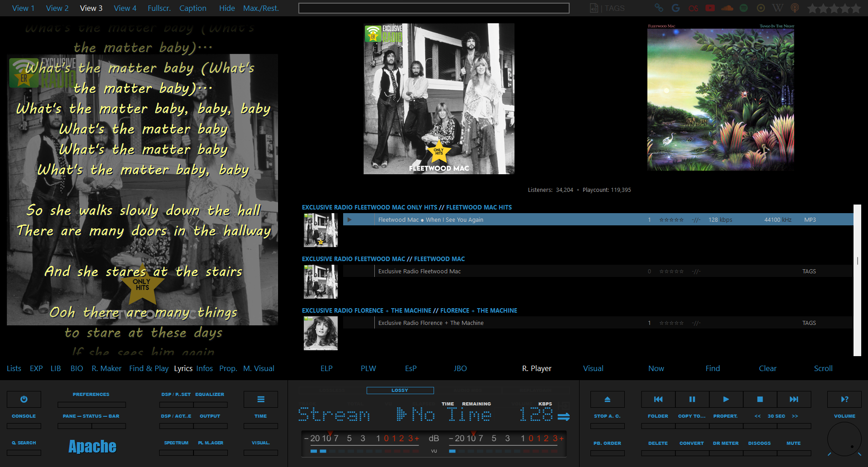Image resolution: width=868 pixels, height=467 pixels.
Task: Click the power button icon
Action: (24, 399)
